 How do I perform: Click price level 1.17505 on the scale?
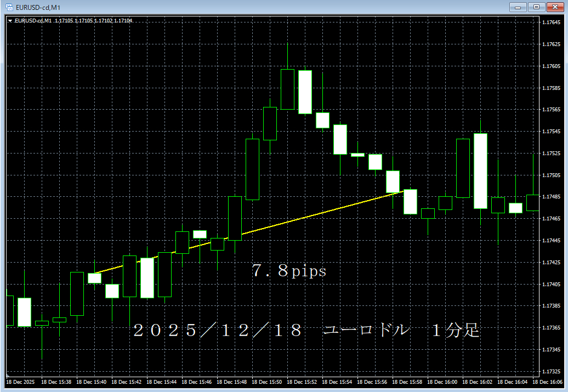click(551, 175)
